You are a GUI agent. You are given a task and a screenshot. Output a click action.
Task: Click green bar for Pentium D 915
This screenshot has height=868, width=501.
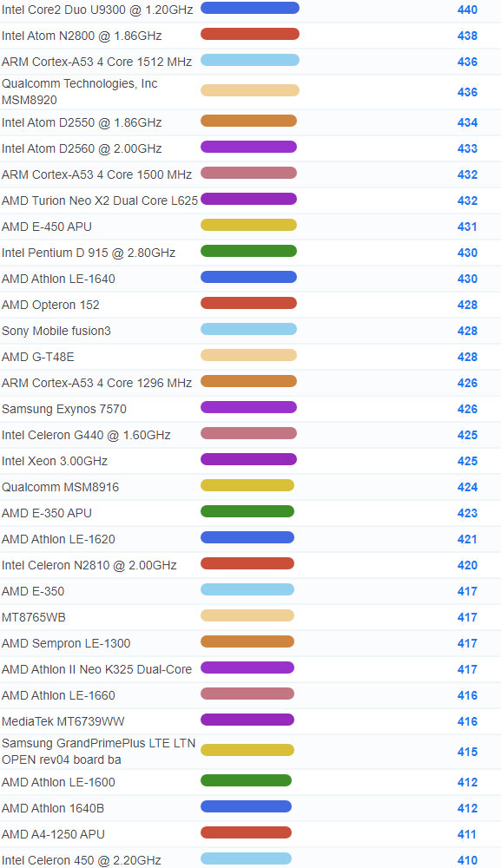point(248,251)
